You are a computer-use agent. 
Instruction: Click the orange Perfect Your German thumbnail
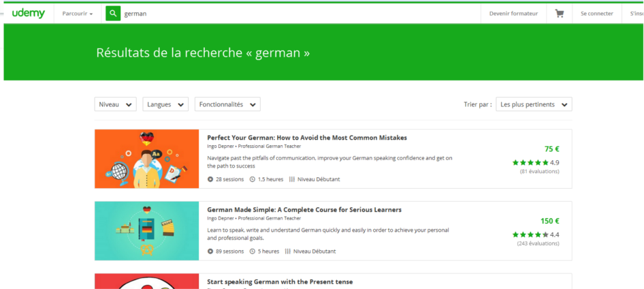146,159
